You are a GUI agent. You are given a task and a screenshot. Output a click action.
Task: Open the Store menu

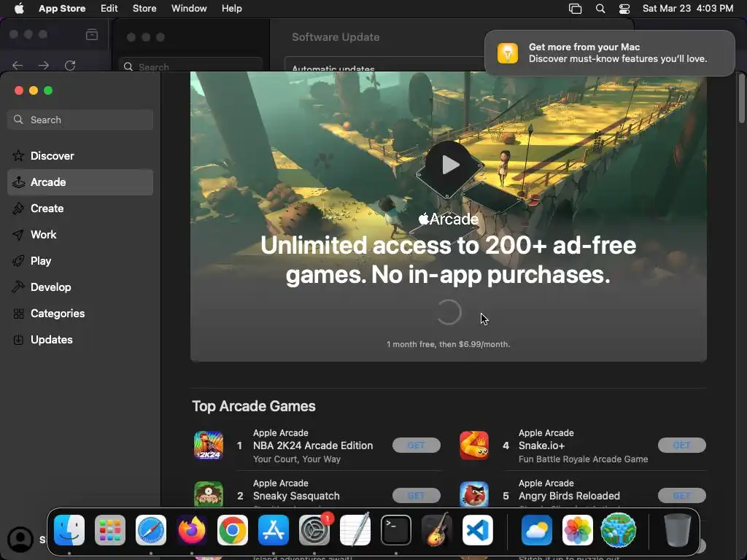pos(144,9)
